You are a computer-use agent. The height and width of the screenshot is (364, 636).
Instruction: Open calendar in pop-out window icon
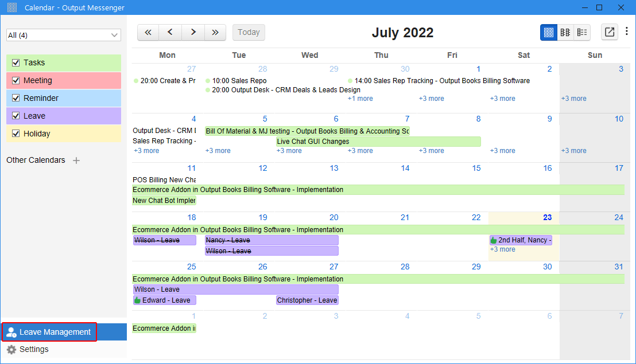609,32
